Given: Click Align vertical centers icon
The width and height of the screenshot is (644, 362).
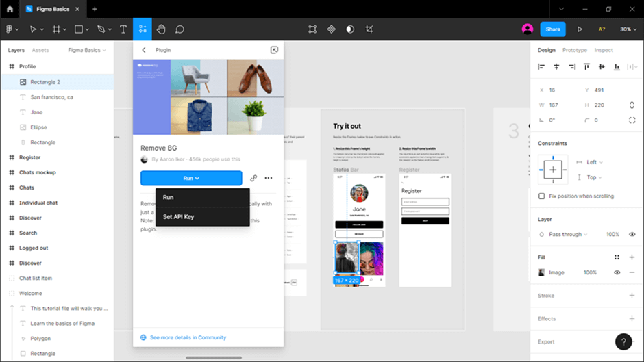Looking at the screenshot, I should (x=602, y=67).
